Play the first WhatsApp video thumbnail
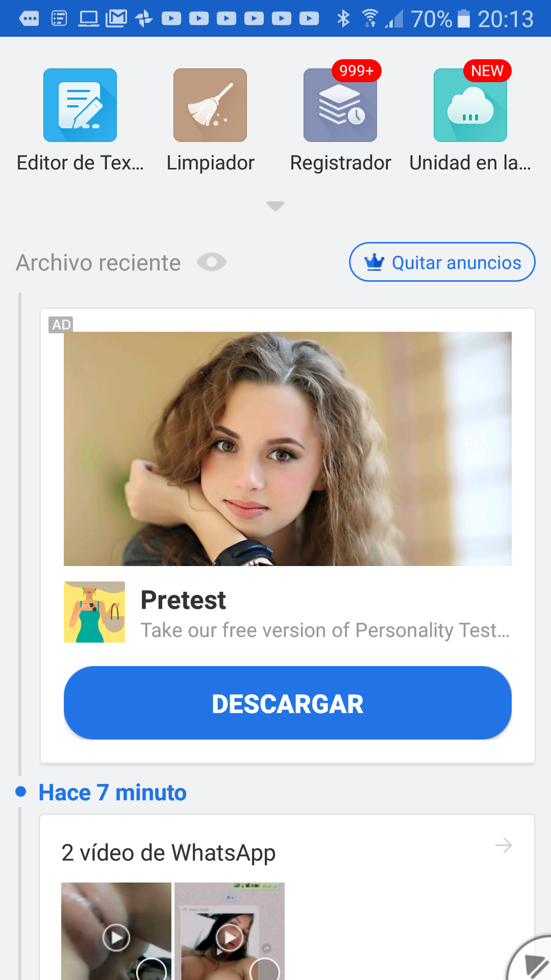The height and width of the screenshot is (980, 551). pos(116,937)
